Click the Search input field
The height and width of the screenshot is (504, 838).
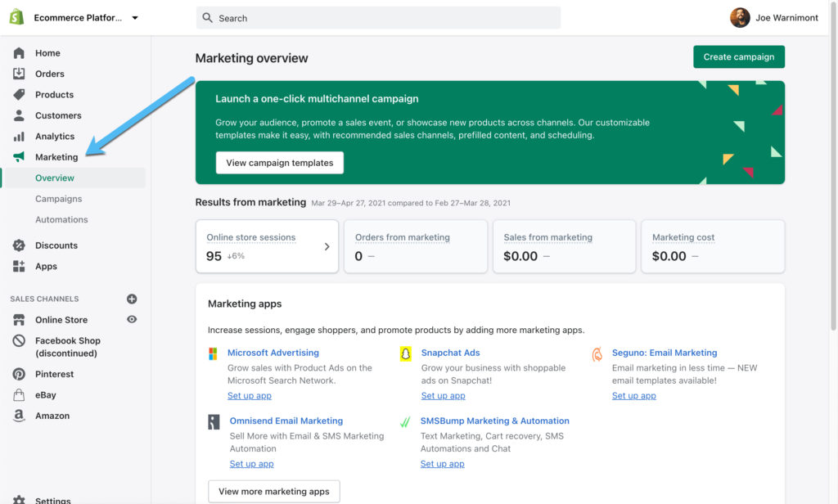point(378,18)
